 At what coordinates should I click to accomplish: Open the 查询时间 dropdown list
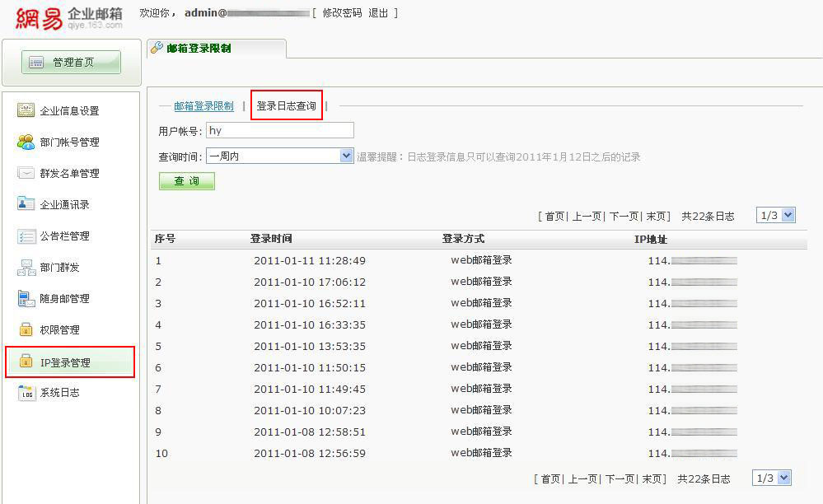346,156
